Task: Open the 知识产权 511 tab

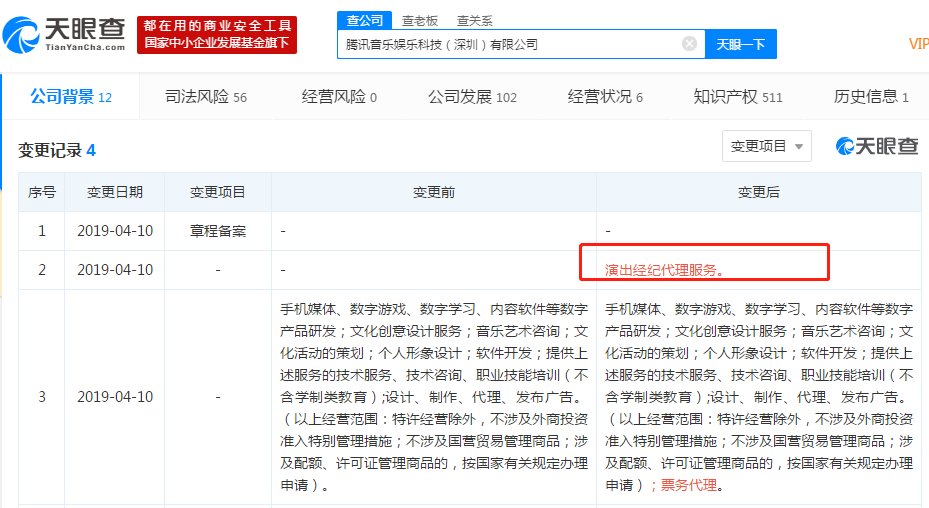Action: point(738,97)
